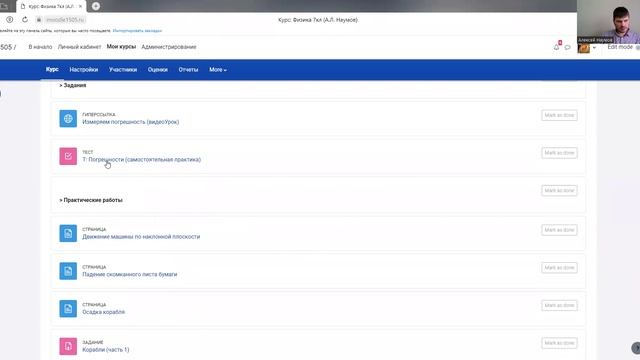Open the Осадка корабля page
Screen dimensions: 640x360
point(104,312)
